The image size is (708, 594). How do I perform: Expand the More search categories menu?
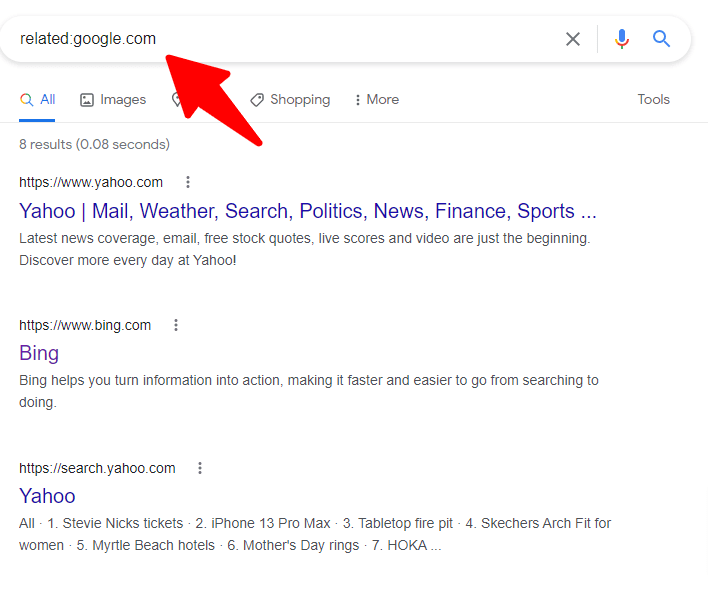[x=377, y=100]
